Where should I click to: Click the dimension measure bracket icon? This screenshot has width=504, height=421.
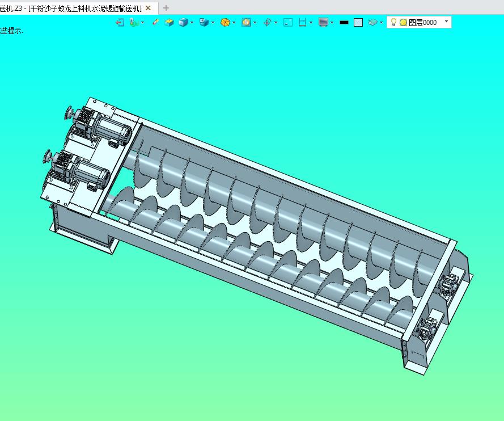coord(303,22)
